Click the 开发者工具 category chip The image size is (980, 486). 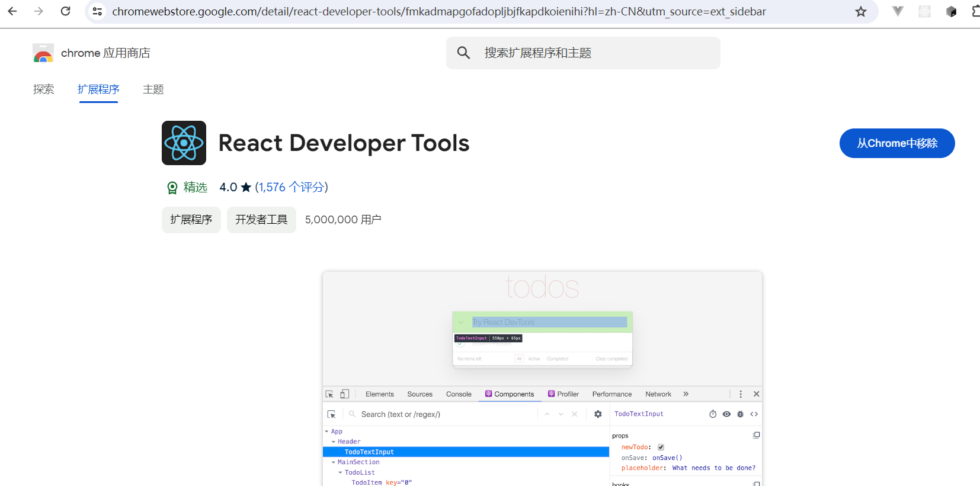pos(261,220)
